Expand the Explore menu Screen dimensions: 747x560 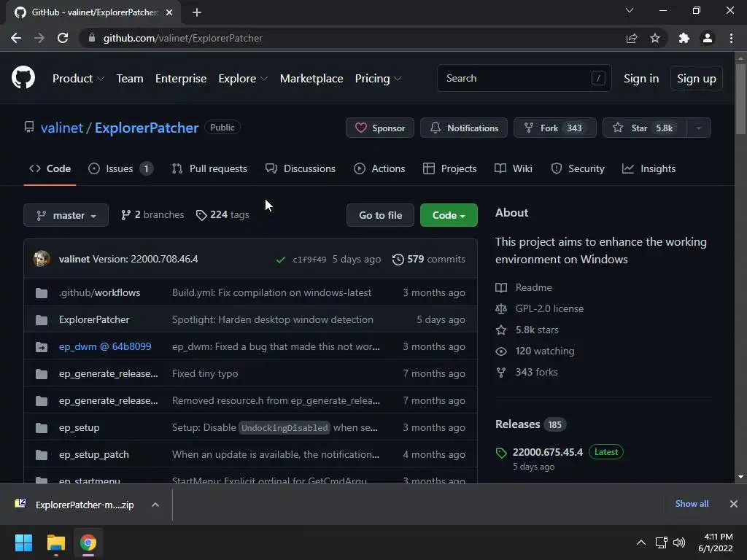pyautogui.click(x=243, y=79)
